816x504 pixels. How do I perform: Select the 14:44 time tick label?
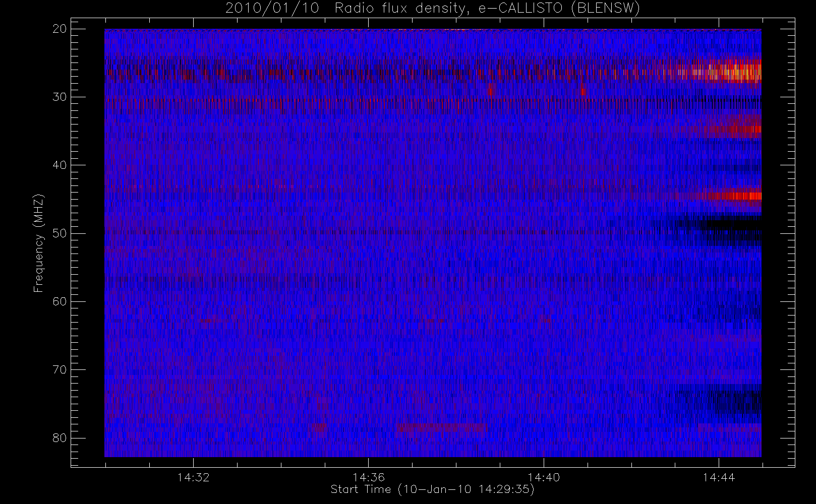(x=719, y=477)
